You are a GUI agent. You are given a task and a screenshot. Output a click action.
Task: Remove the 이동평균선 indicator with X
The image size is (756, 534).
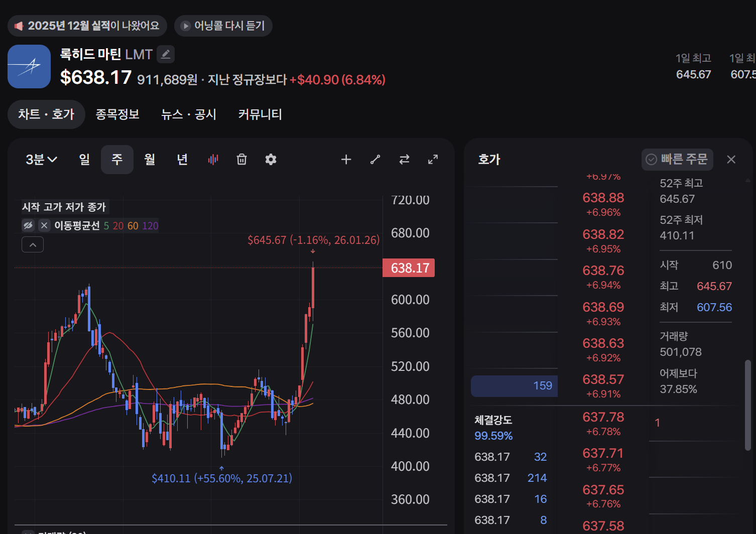(44, 225)
